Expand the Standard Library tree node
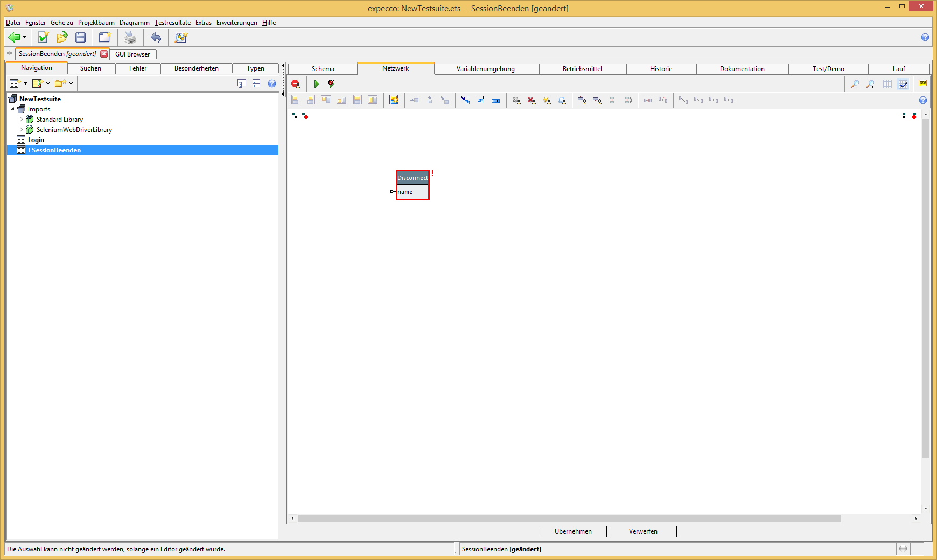The height and width of the screenshot is (560, 937). coord(22,120)
